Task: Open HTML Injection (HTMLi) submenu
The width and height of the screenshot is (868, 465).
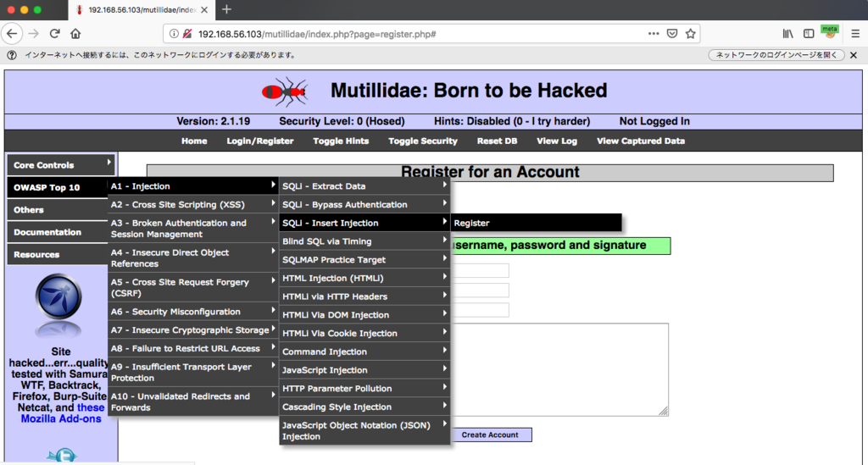Action: point(364,278)
